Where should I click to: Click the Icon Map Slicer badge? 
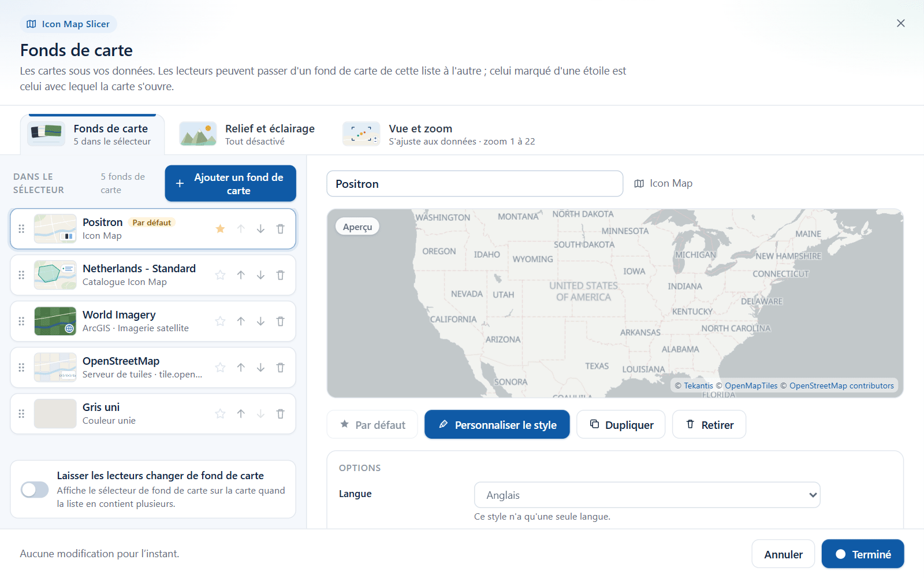(68, 24)
